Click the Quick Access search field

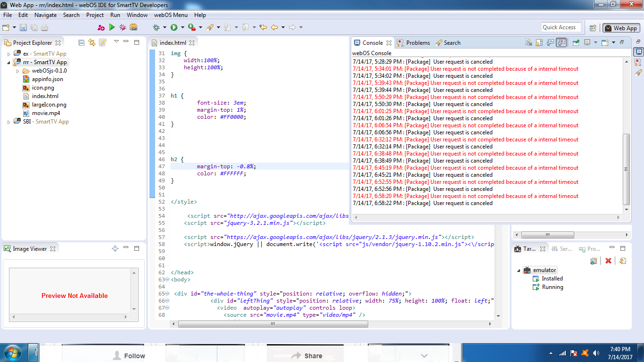pos(561,27)
